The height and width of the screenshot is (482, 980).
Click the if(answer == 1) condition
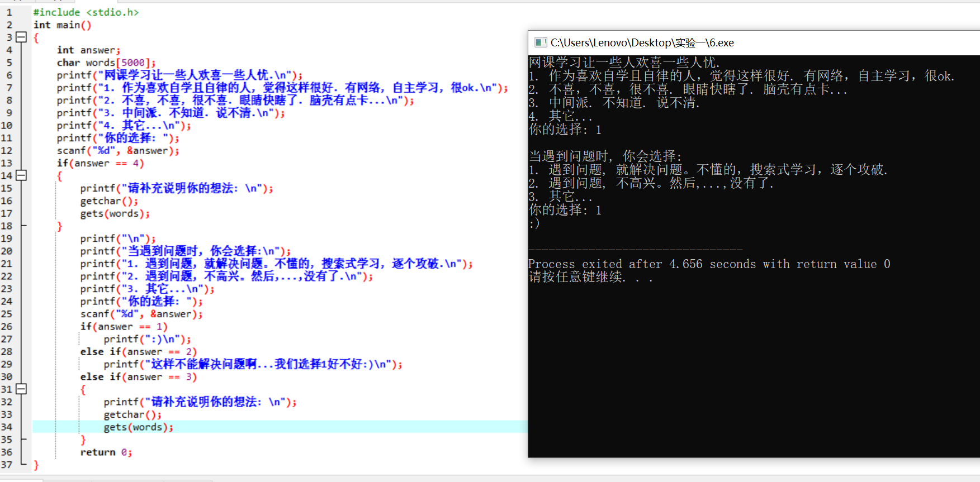point(124,326)
